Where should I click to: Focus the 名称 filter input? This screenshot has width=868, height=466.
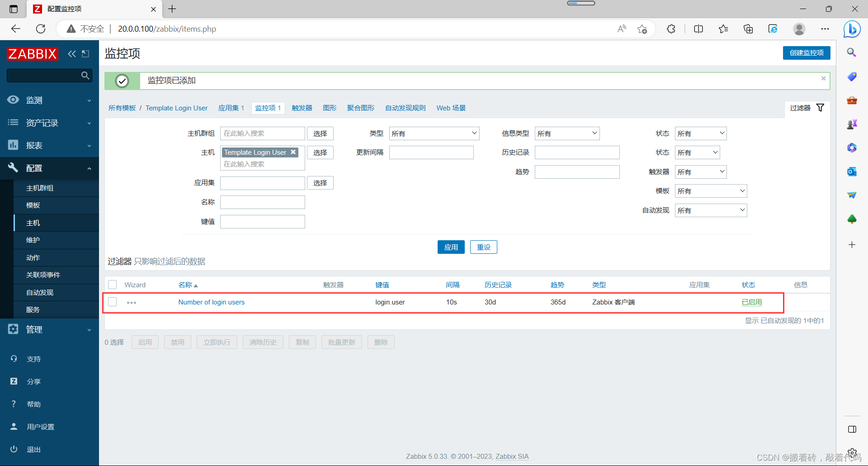tap(262, 202)
